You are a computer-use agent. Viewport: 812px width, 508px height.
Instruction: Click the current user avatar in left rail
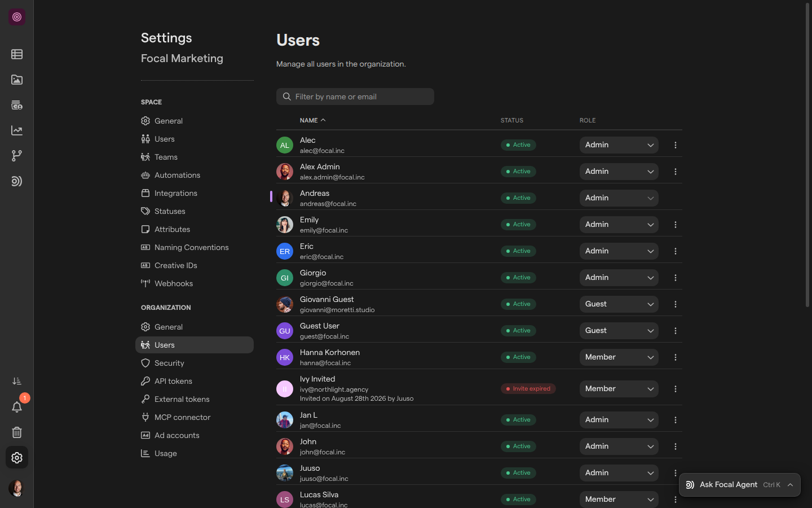(17, 488)
